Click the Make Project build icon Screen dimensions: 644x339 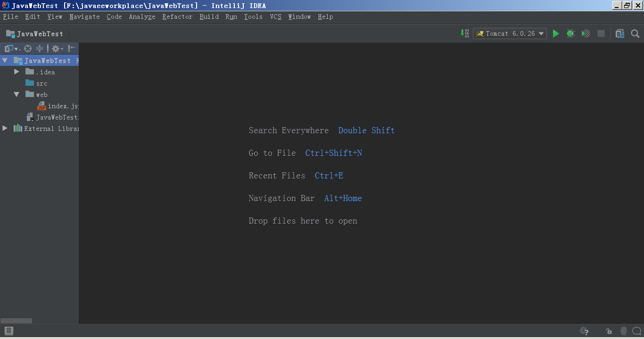coord(464,33)
